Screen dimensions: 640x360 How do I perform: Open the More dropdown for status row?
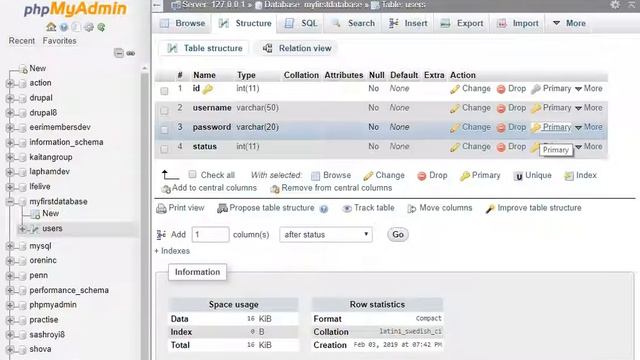589,146
